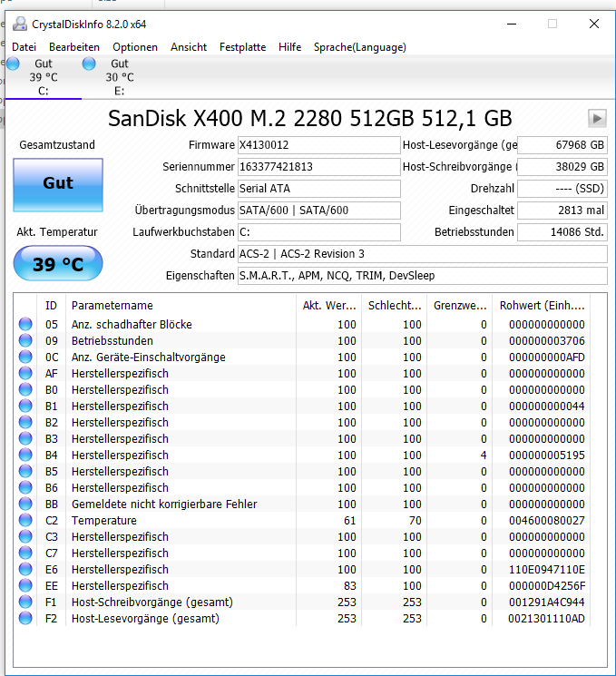Click the Gut health status button
Viewport: 616px width, 676px height.
tap(58, 184)
